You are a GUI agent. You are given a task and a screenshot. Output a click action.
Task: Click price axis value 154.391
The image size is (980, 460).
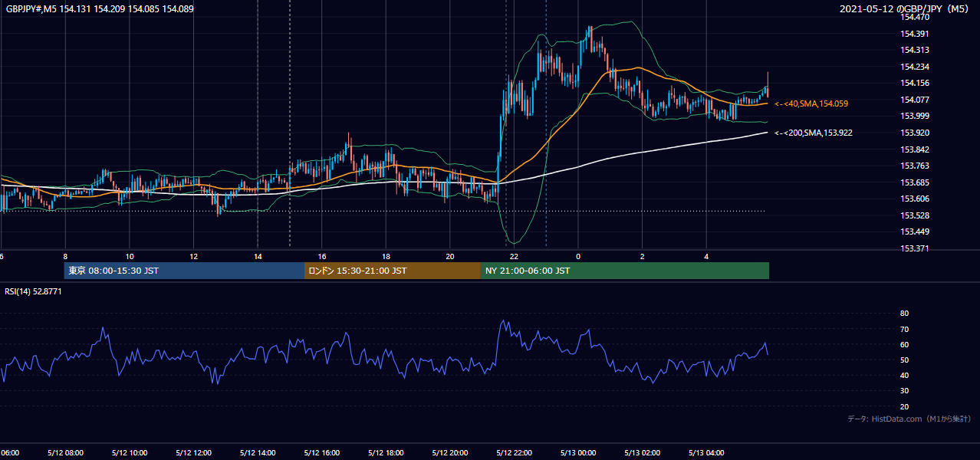click(916, 34)
